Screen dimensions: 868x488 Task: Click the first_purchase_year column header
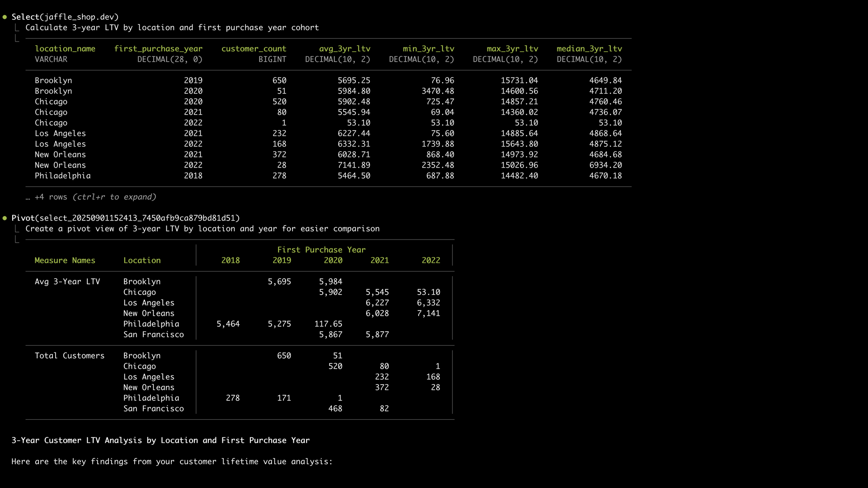(158, 49)
